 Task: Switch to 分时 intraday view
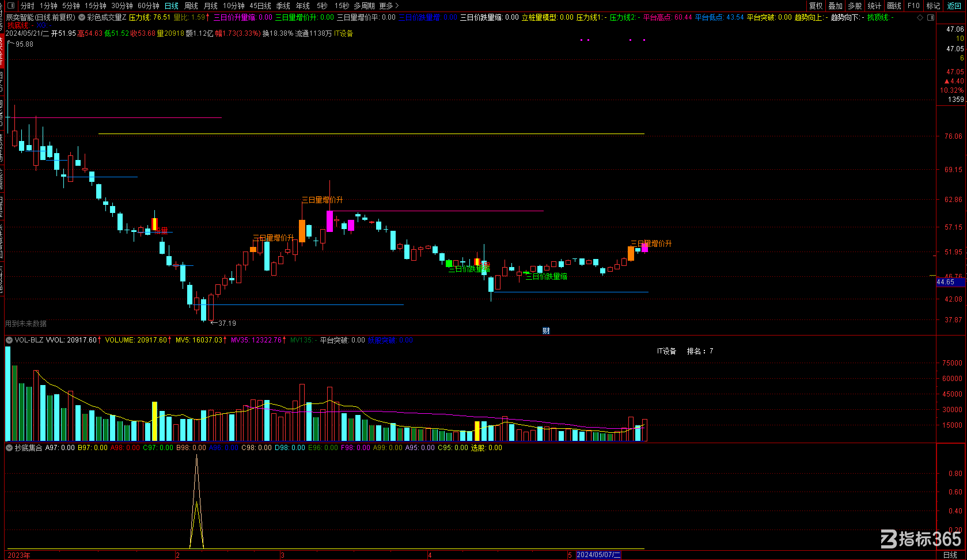pos(27,6)
